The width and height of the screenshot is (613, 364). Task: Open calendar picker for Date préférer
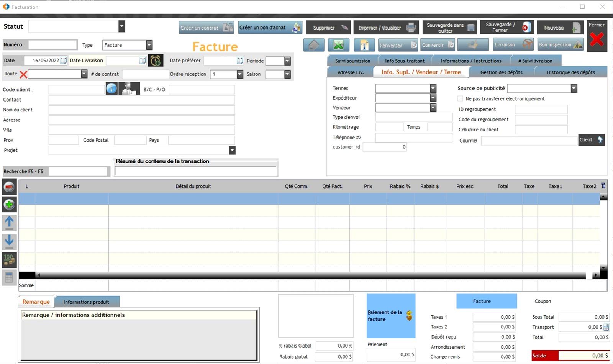[240, 61]
